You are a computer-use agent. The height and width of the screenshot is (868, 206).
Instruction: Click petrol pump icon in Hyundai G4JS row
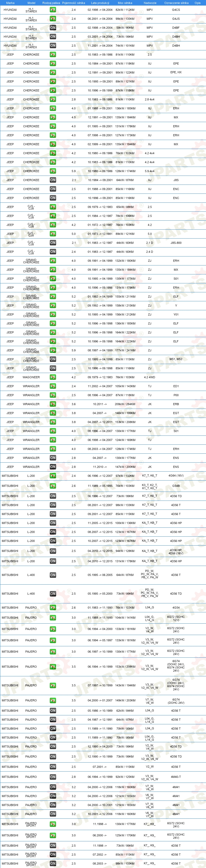click(53, 19)
